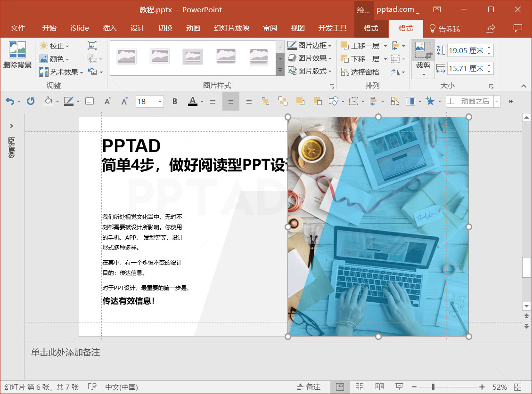Open the Size (大小) dialog launcher
Viewport: 532px width, 394px height.
tap(491, 86)
